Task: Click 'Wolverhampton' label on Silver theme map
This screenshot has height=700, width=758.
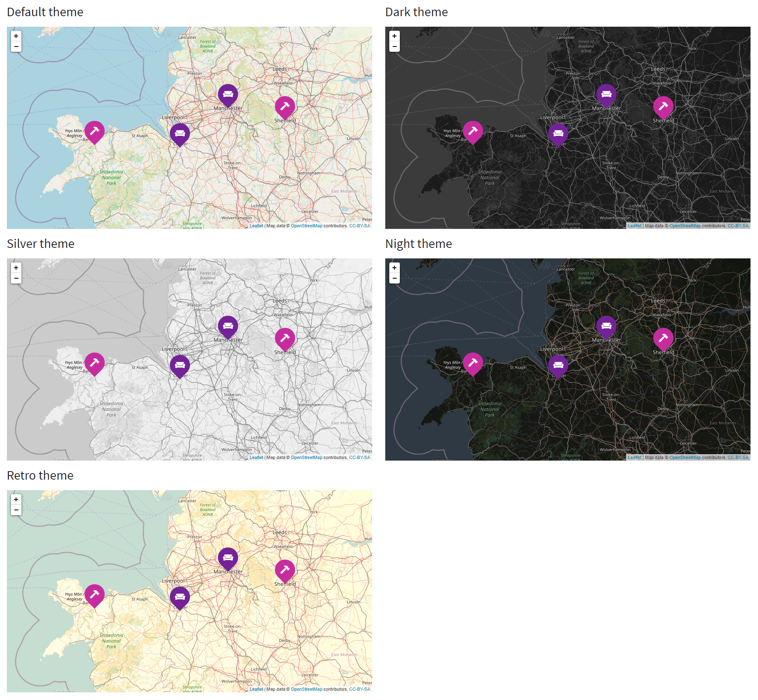Action: [x=236, y=450]
